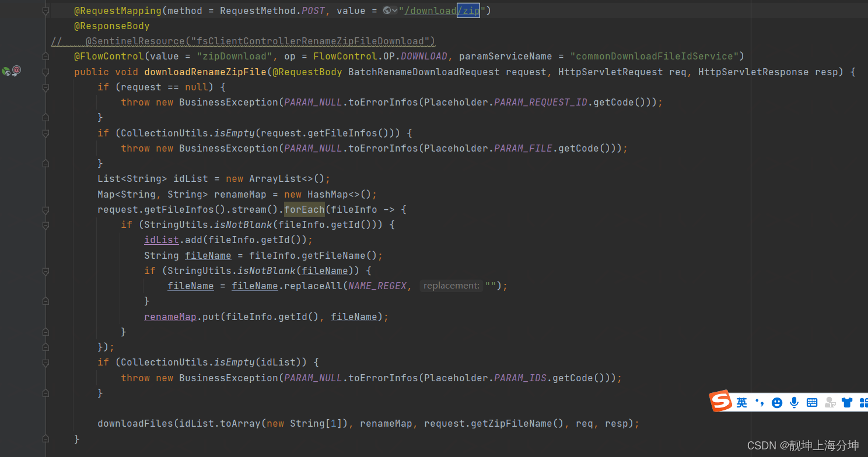The width and height of the screenshot is (868, 457).
Task: Click fold end marker at the '});' line
Action: click(45, 347)
